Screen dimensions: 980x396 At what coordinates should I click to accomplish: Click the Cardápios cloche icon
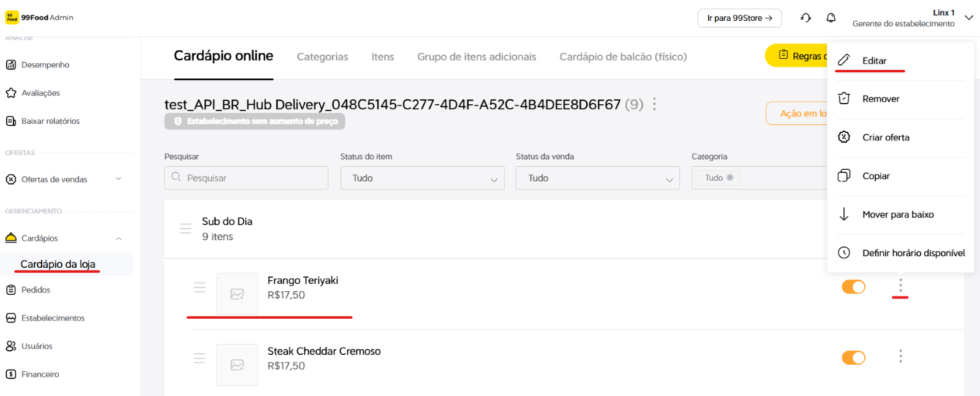(10, 238)
